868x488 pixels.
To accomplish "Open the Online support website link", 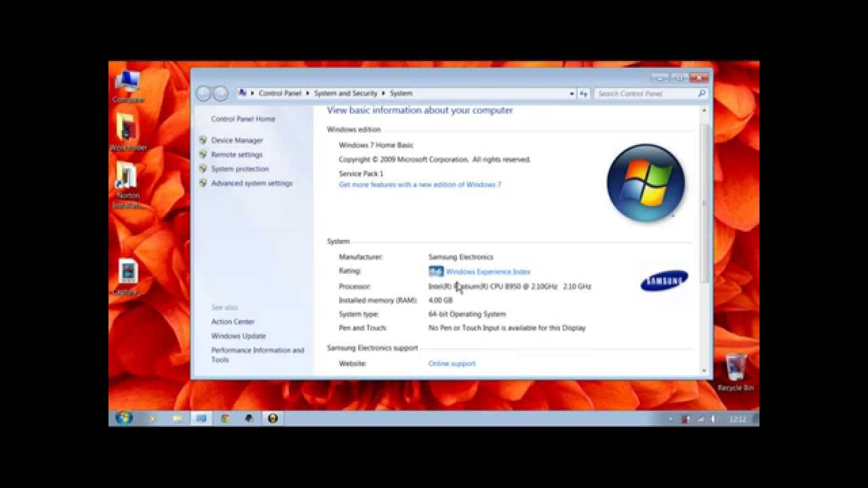I will pos(452,364).
